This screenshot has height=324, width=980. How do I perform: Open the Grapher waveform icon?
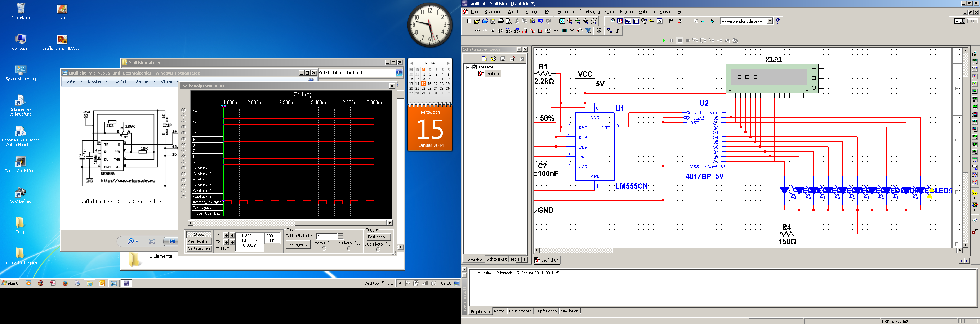660,21
